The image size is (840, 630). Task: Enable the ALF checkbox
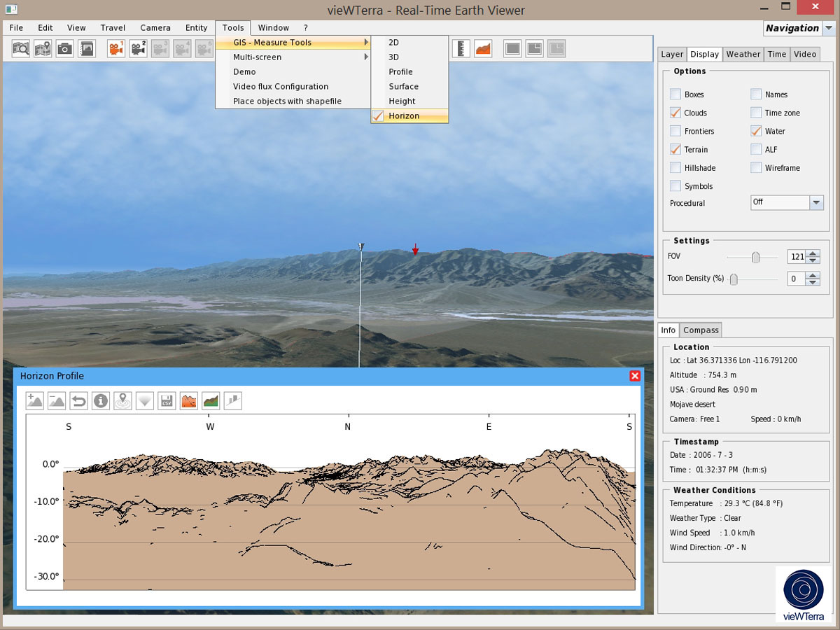pos(756,149)
